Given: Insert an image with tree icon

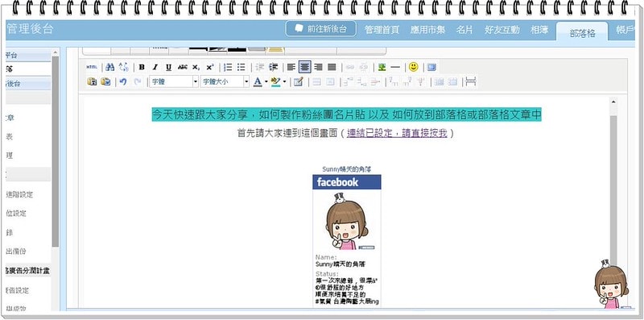Looking at the screenshot, I should tap(382, 67).
